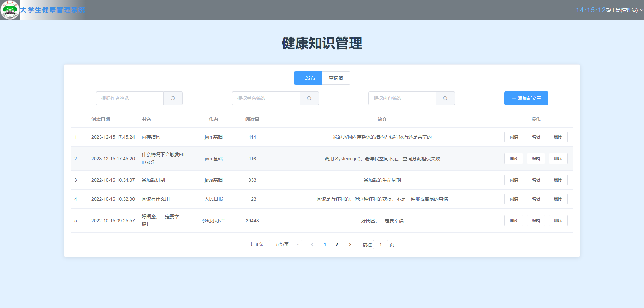Viewport: 644px width, 308px height.
Task: Click 阅读 for the 阅读有什么用 article
Action: (514, 199)
